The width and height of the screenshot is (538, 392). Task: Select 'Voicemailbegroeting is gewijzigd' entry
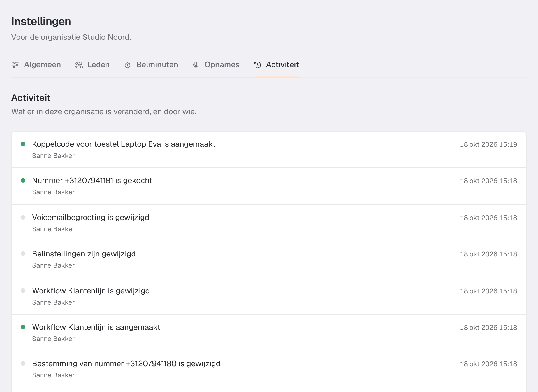91,218
